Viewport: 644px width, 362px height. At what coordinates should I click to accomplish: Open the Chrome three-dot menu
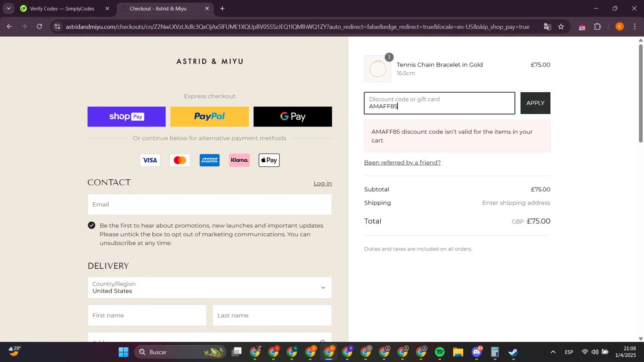click(635, 27)
